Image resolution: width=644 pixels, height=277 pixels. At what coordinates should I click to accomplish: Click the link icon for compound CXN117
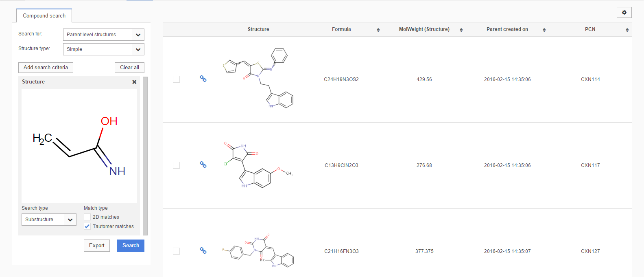click(203, 165)
